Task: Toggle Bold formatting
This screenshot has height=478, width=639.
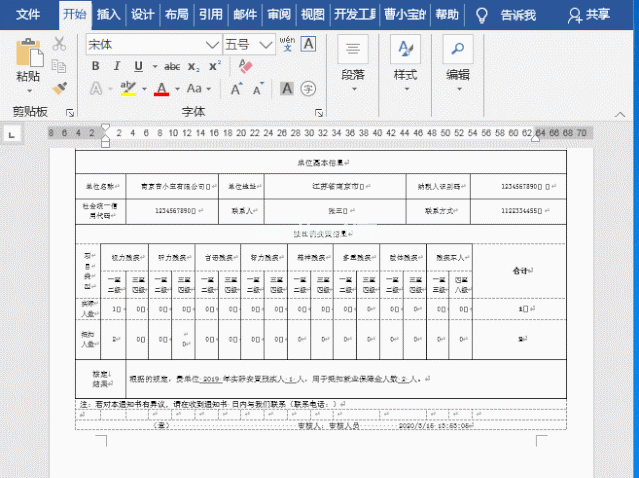Action: coord(96,67)
